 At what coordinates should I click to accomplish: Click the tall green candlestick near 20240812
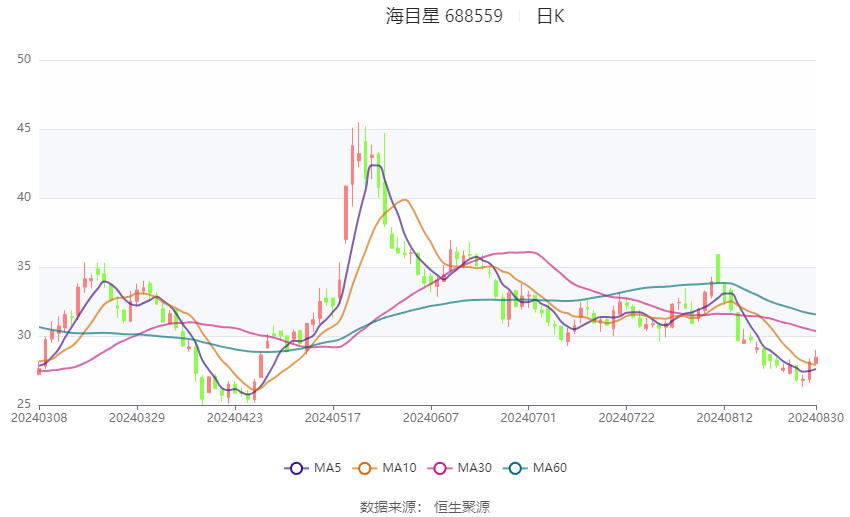(x=718, y=268)
